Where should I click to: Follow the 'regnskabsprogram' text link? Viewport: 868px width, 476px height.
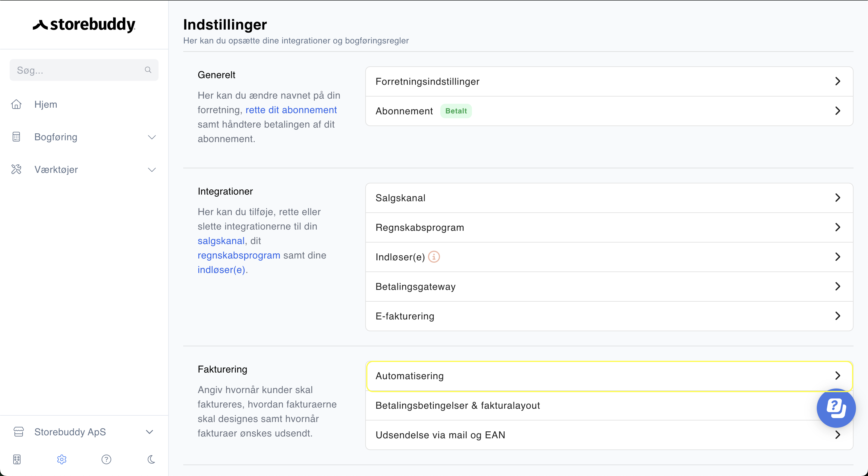click(239, 255)
